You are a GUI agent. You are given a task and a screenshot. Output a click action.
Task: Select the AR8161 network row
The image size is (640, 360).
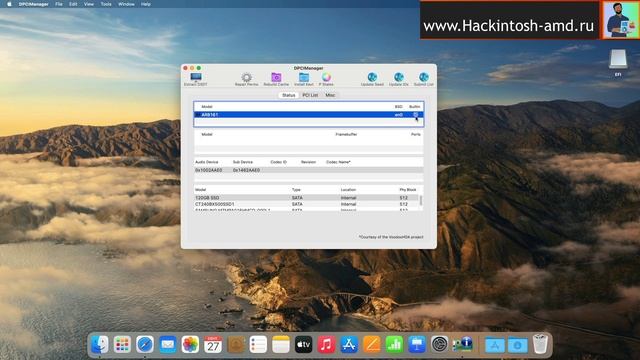click(309, 115)
